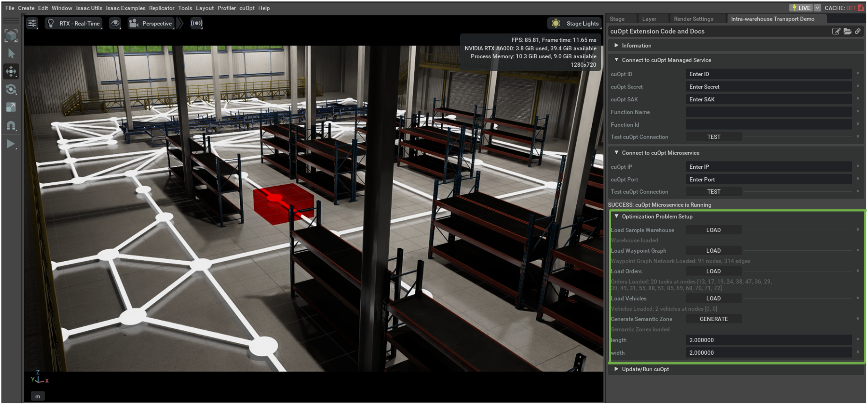Image resolution: width=868 pixels, height=404 pixels.
Task: Toggle the LIVE session button
Action: pos(801,8)
